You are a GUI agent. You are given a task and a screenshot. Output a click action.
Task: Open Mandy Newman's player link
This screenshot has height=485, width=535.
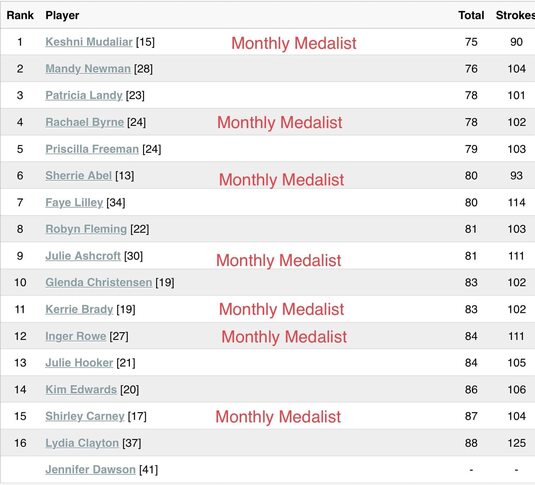pyautogui.click(x=88, y=69)
